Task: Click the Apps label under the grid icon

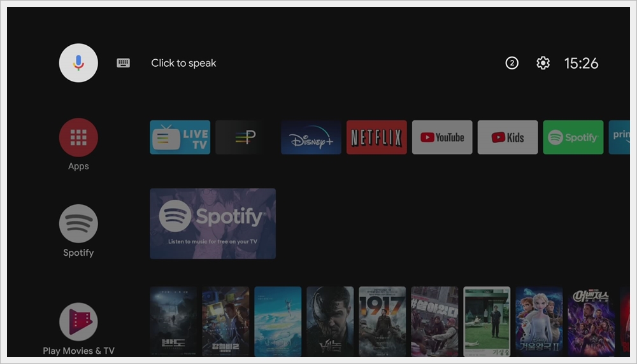Action: [x=78, y=166]
